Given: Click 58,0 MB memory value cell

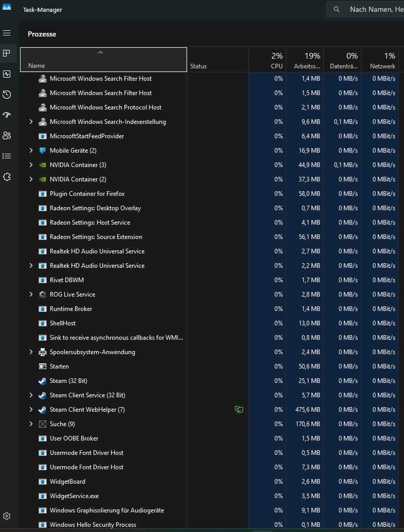Looking at the screenshot, I should 305,194.
